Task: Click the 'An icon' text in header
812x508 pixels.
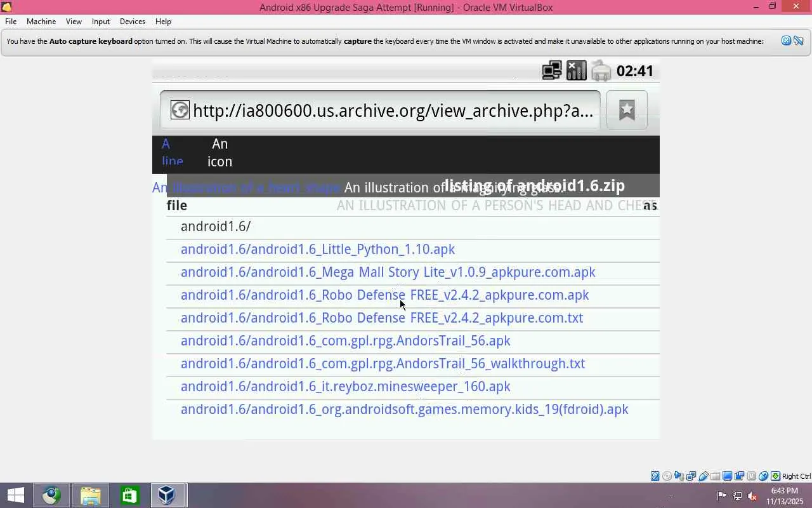Action: click(x=219, y=152)
